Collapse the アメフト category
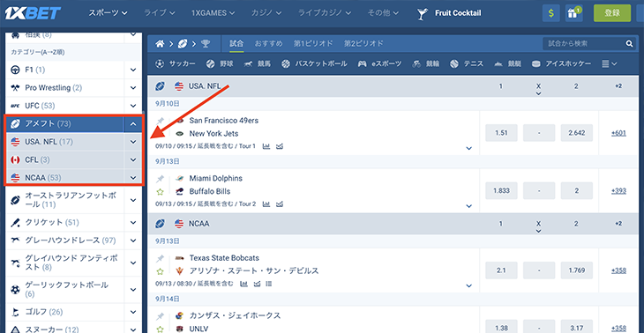This screenshot has width=644, height=333. click(133, 124)
